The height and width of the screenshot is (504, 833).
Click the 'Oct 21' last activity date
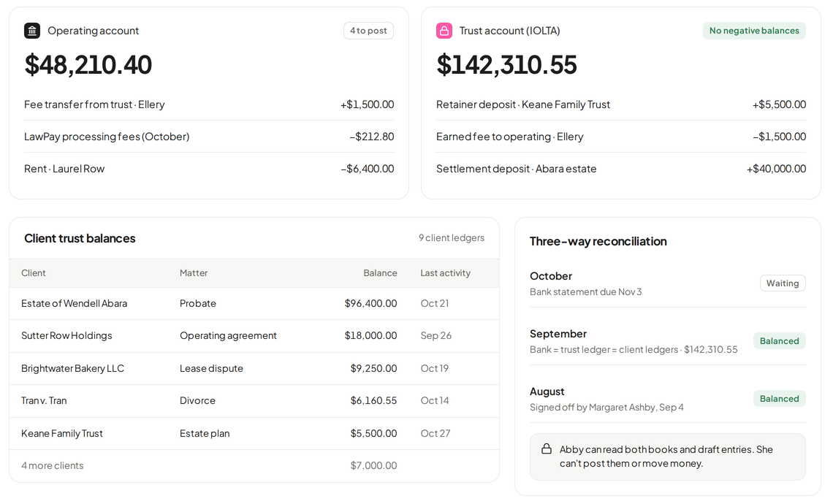[x=435, y=304]
